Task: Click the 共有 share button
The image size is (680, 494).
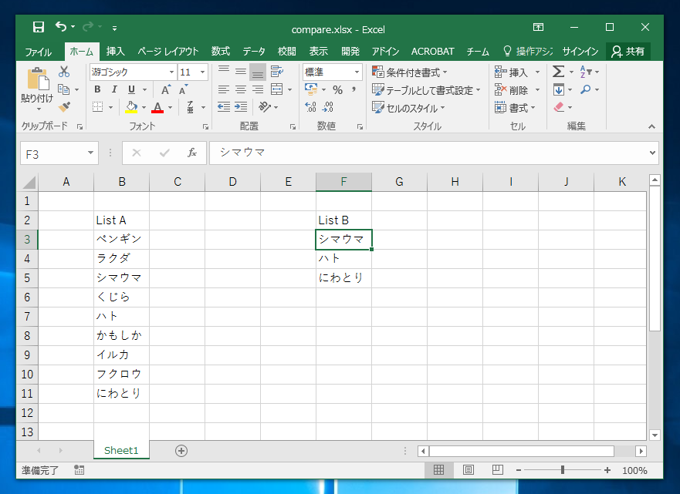Action: [628, 52]
